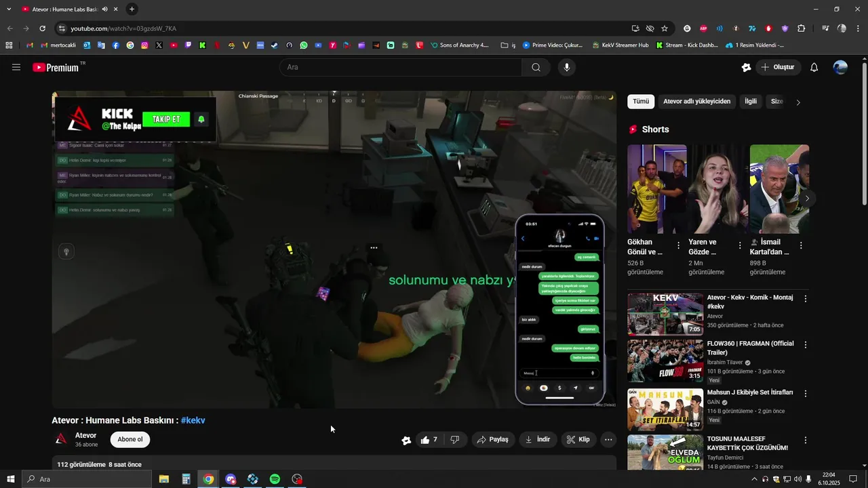Open the Mahsun J Set İtirafları thumbnail
Screen dimensions: 868x488
665,409
